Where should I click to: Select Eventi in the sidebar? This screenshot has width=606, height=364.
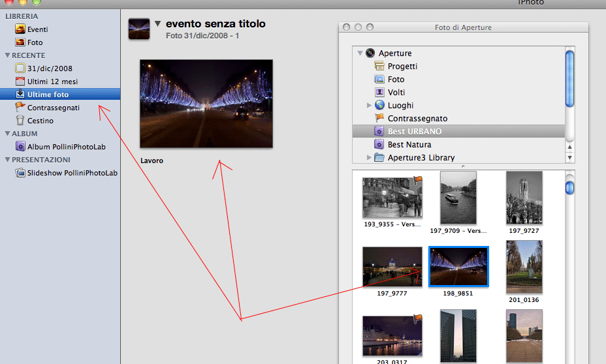coord(37,29)
